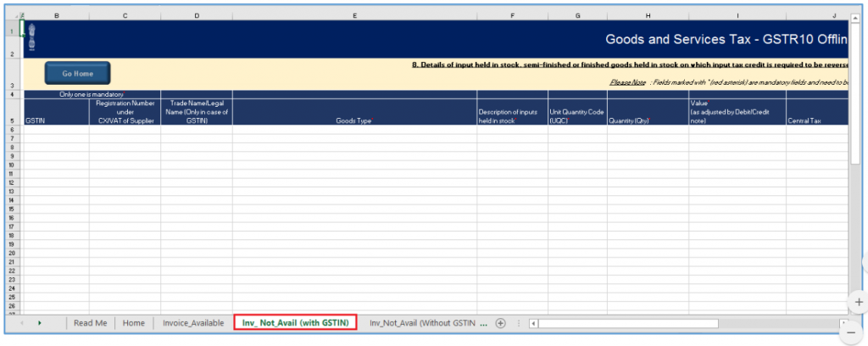This screenshot has height=346, width=868.
Task: Click the government emblem logo
Action: 31,37
